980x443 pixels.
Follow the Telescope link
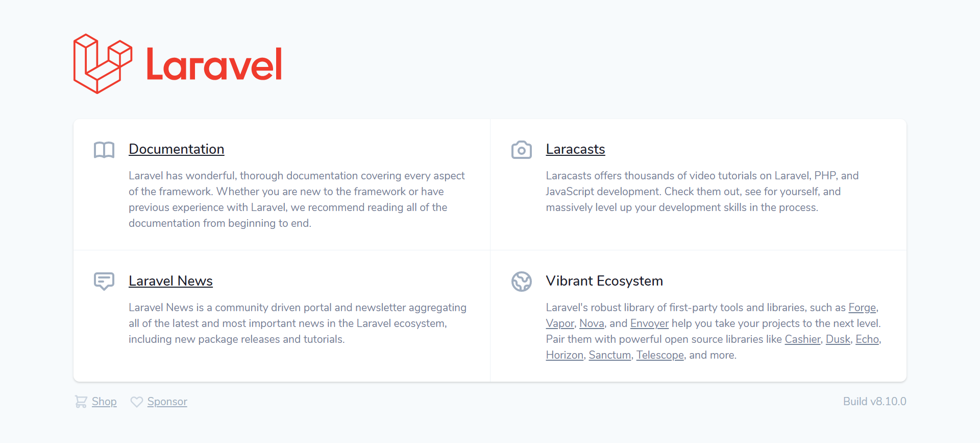pyautogui.click(x=660, y=355)
